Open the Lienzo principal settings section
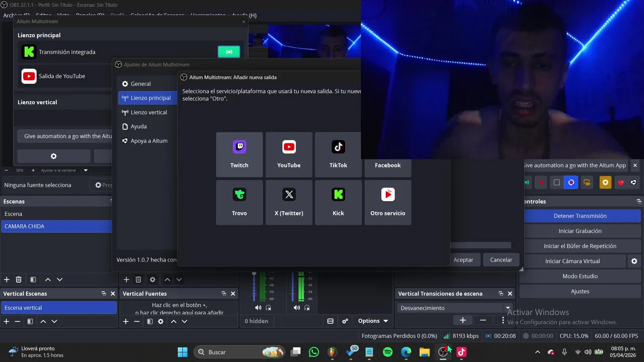 147,98
